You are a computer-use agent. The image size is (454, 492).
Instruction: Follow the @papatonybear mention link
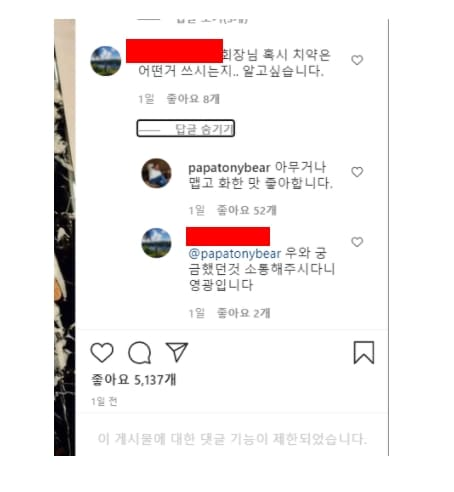point(235,254)
